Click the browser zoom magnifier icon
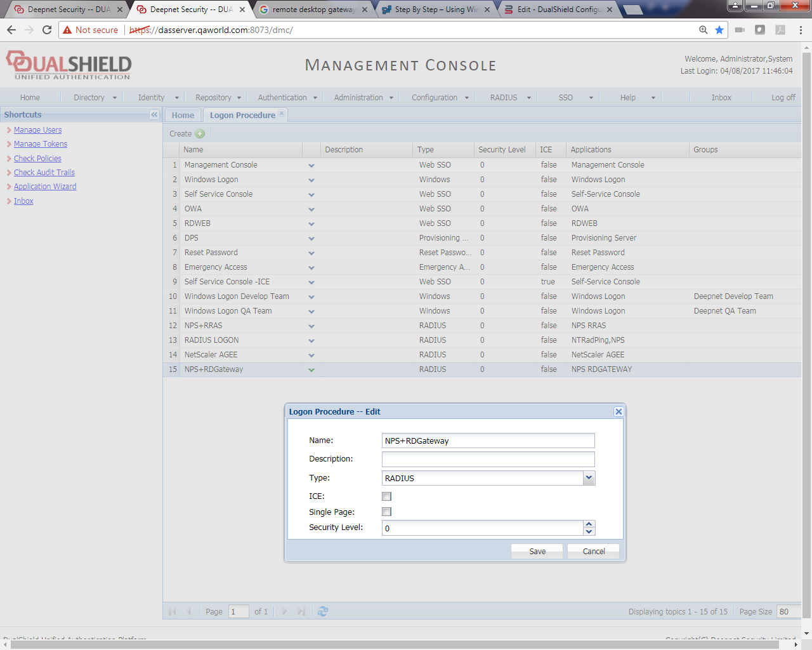 (703, 30)
